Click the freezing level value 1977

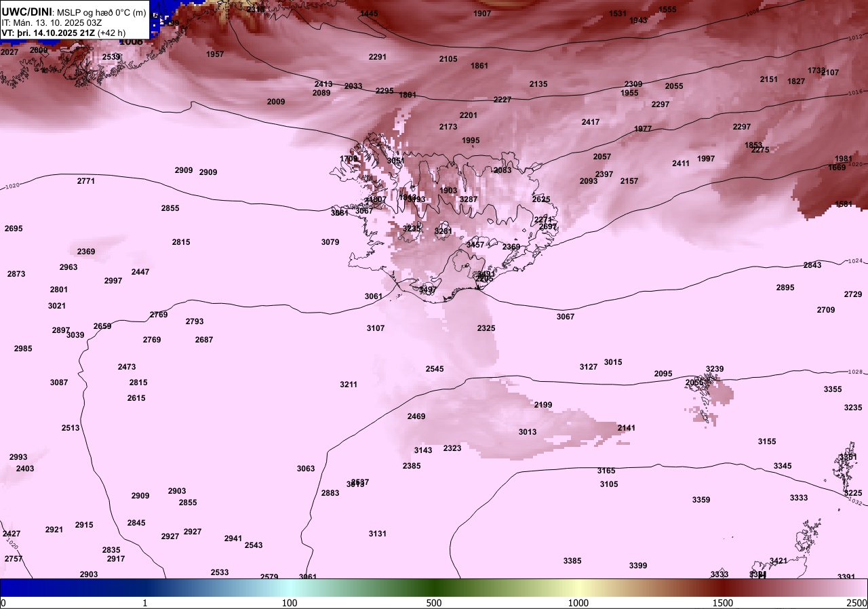point(643,129)
